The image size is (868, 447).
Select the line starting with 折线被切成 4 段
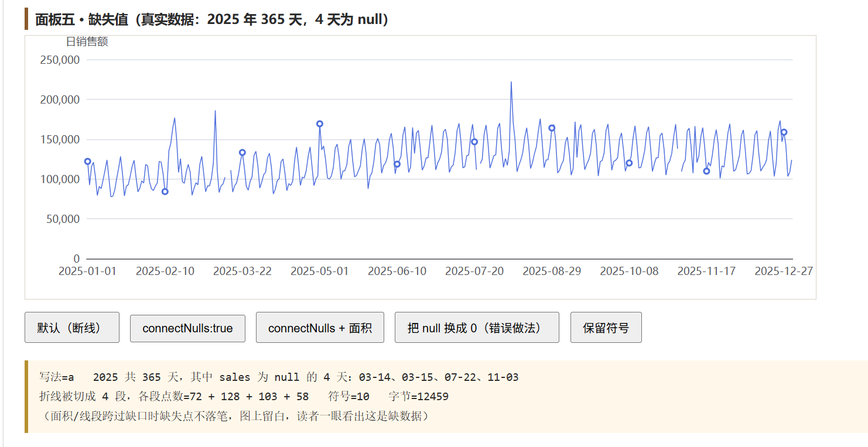pyautogui.click(x=244, y=397)
